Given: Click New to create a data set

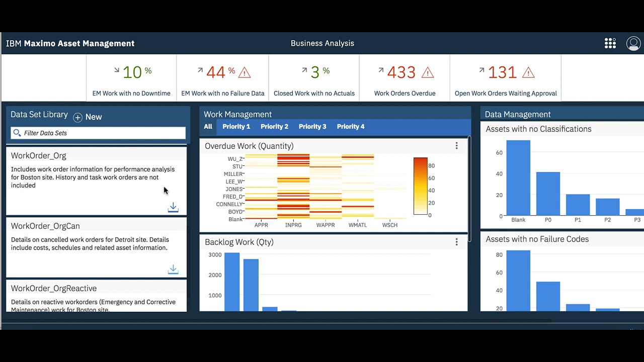Looking at the screenshot, I should click(94, 117).
